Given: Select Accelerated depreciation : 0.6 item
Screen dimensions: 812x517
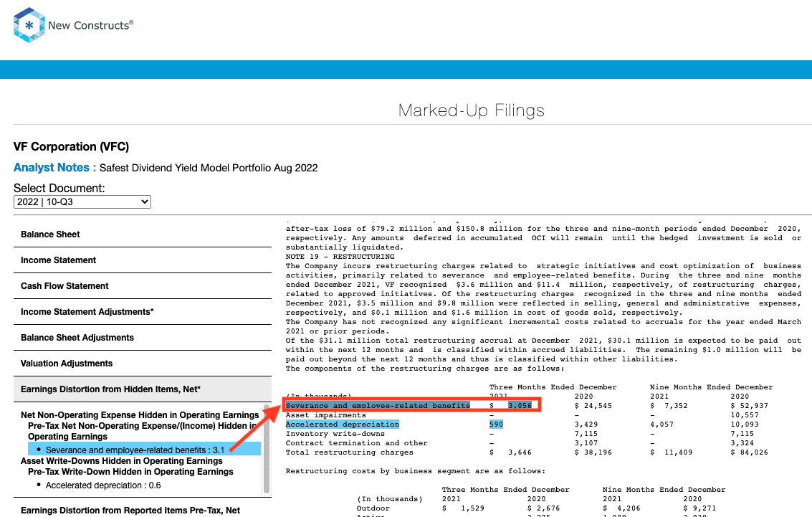Looking at the screenshot, I should coord(103,485).
